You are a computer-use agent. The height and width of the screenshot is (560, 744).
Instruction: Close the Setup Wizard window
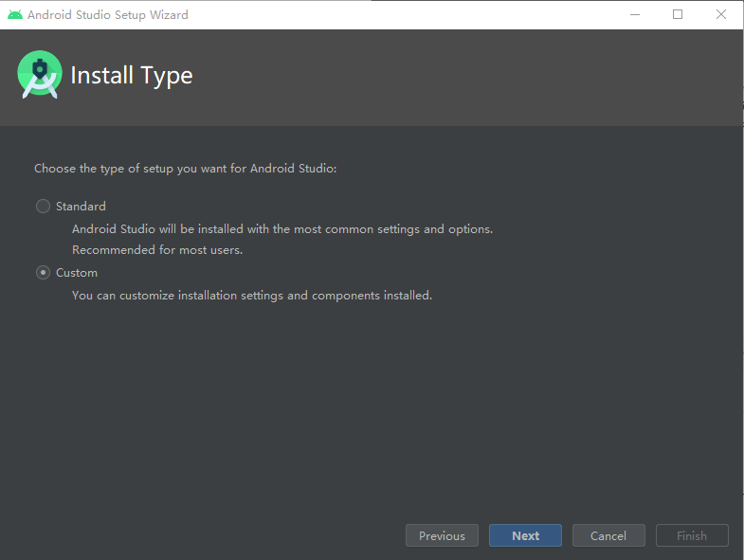click(720, 15)
